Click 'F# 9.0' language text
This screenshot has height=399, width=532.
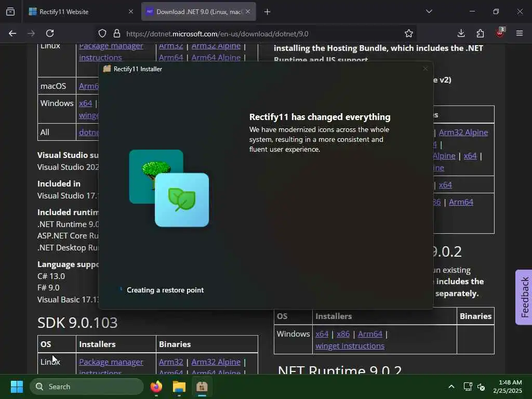pos(48,288)
